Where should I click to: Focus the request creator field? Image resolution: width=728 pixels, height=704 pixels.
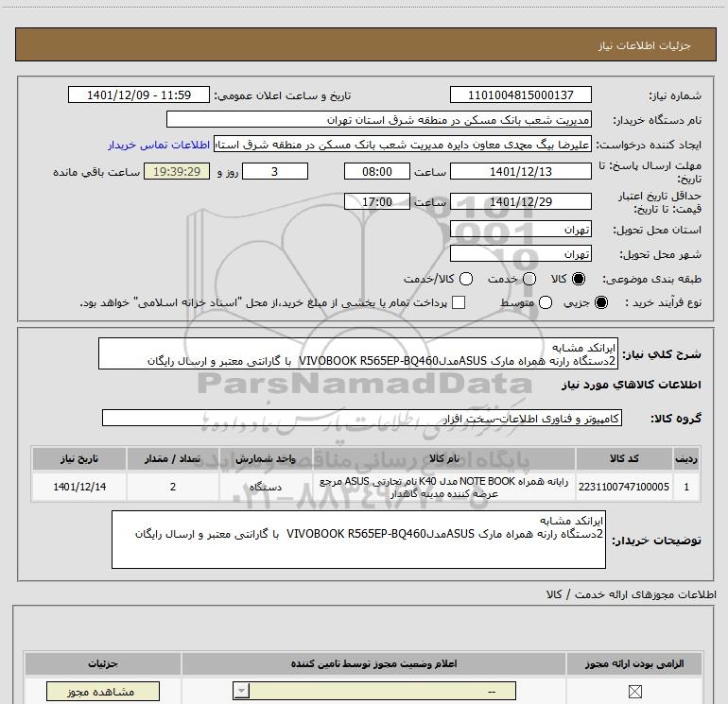(x=403, y=145)
